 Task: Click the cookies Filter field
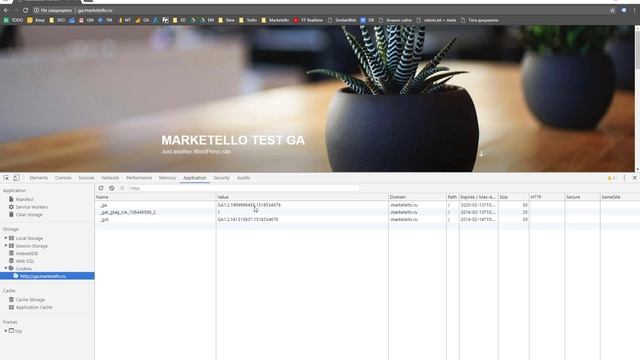[244, 188]
